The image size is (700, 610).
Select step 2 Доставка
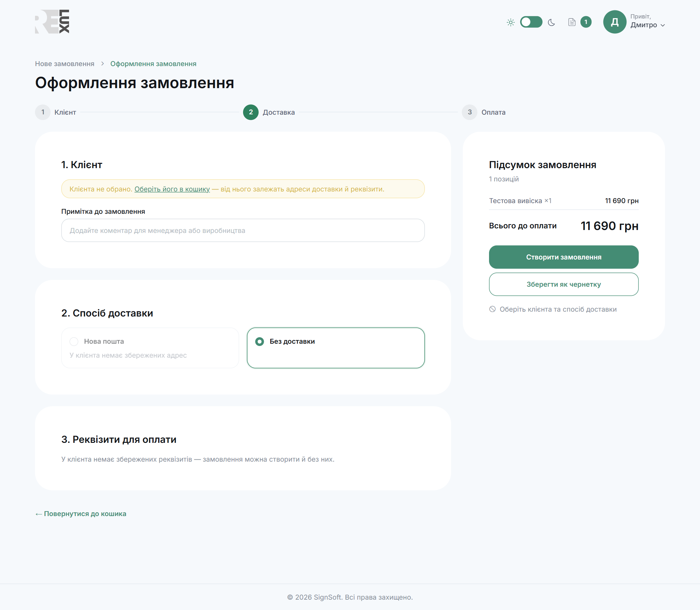point(269,112)
